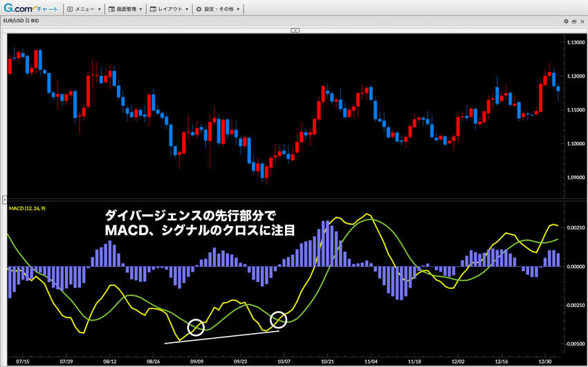
Task: Click the レイアウト layout icon
Action: click(x=153, y=10)
